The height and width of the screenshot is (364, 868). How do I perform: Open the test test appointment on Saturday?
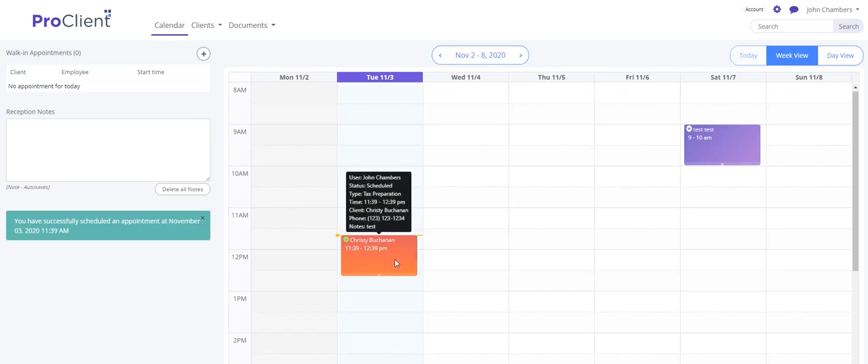[722, 145]
